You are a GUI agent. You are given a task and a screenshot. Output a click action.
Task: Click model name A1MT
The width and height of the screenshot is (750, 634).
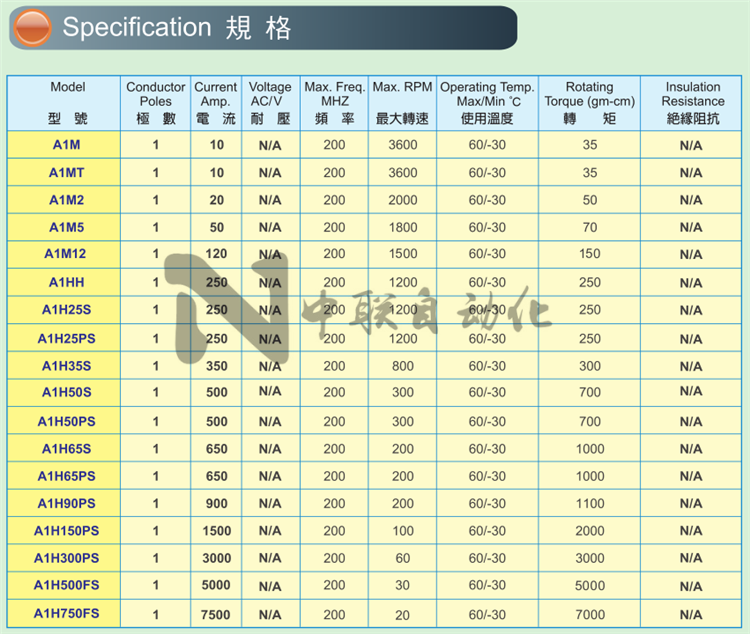66,173
